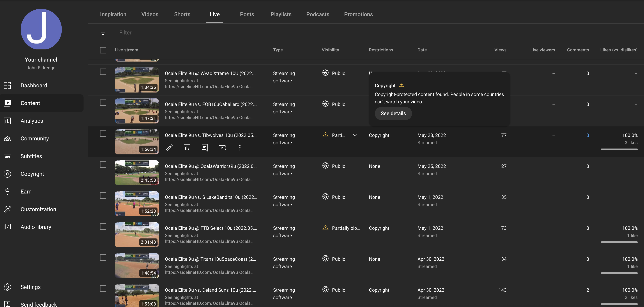The image size is (644, 307).
Task: Open the Posts tab
Action: click(247, 14)
